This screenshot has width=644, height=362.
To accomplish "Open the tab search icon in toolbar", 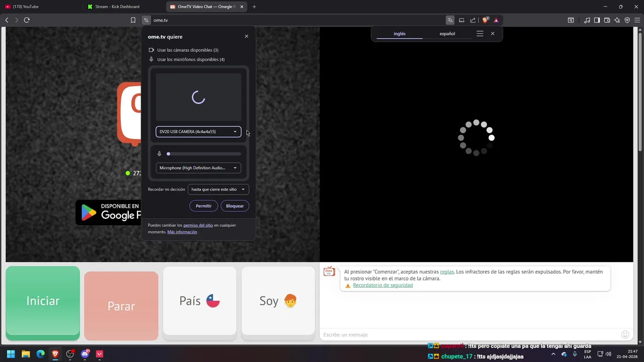I will [x=571, y=20].
